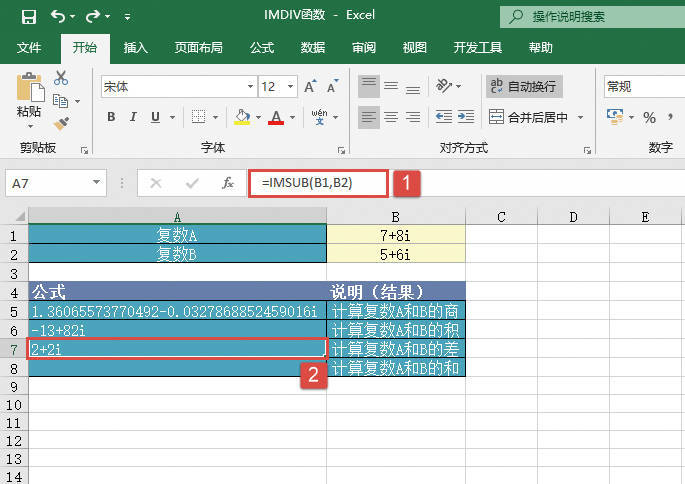685x484 pixels.
Task: Click the Percent Style icon
Action: 649,118
